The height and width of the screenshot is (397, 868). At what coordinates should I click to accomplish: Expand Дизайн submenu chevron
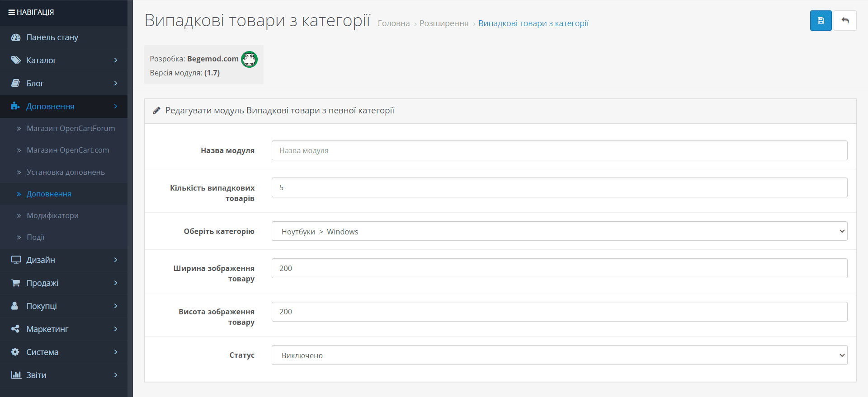point(116,260)
